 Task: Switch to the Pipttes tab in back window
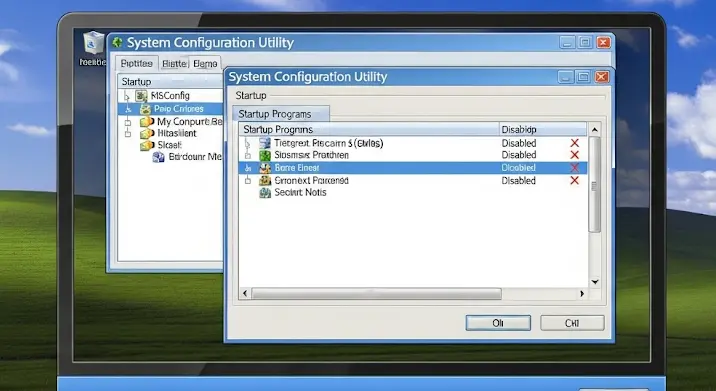pos(137,63)
